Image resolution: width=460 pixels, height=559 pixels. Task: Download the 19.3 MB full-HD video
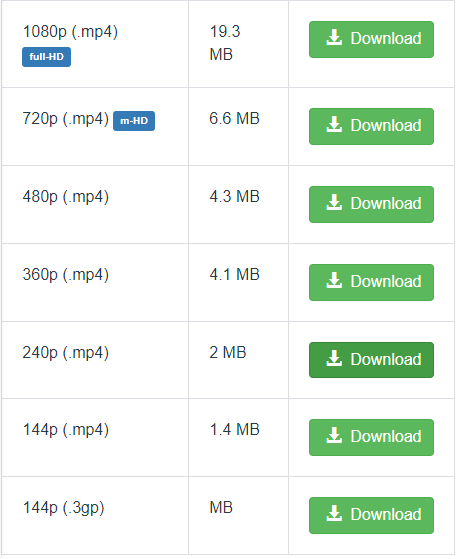(371, 39)
